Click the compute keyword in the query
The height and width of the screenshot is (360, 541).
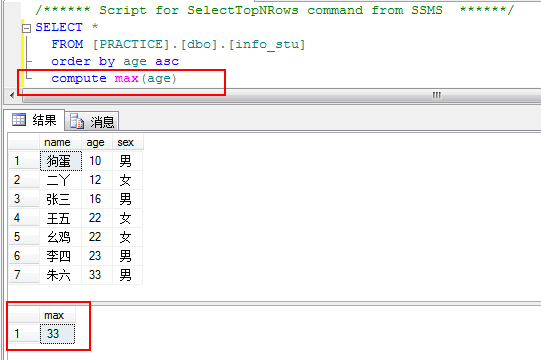(79, 79)
